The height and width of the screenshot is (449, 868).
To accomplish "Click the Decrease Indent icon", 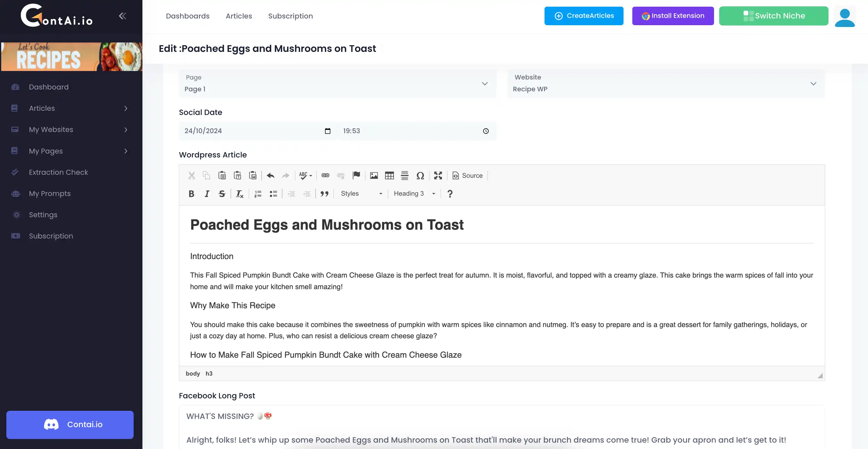I will point(291,194).
